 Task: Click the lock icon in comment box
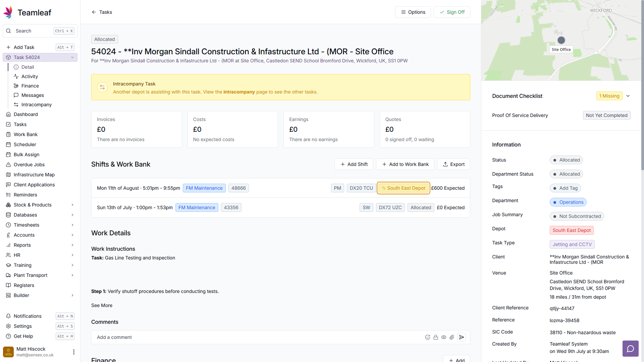pos(435,337)
